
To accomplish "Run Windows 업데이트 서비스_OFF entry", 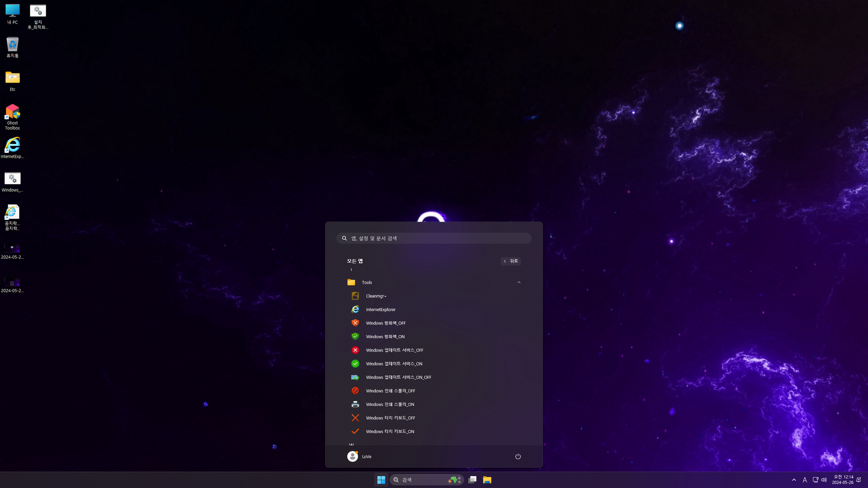I will (394, 350).
